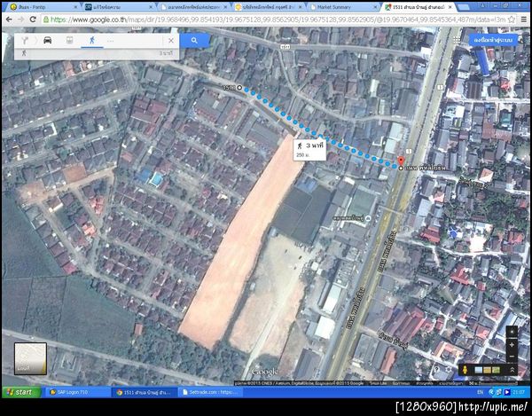532x416 pixels.
Task: Open more travel modes (three dots)
Action: click(111, 41)
